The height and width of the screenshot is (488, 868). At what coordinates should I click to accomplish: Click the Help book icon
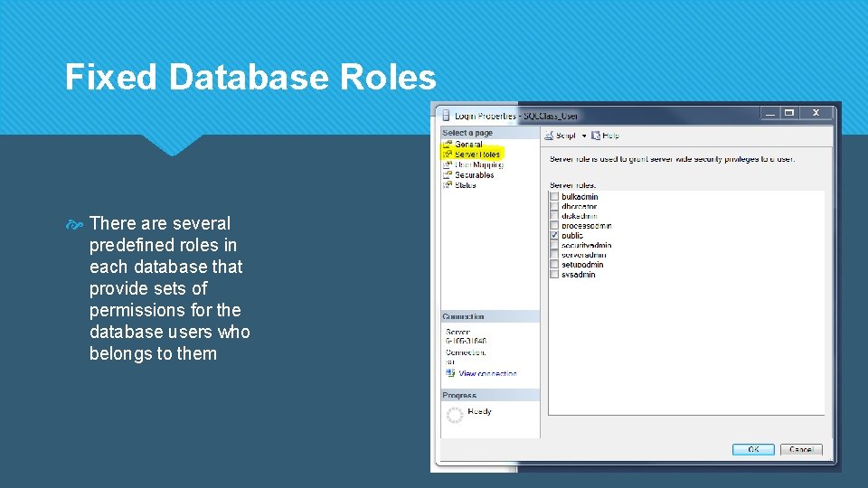(596, 136)
